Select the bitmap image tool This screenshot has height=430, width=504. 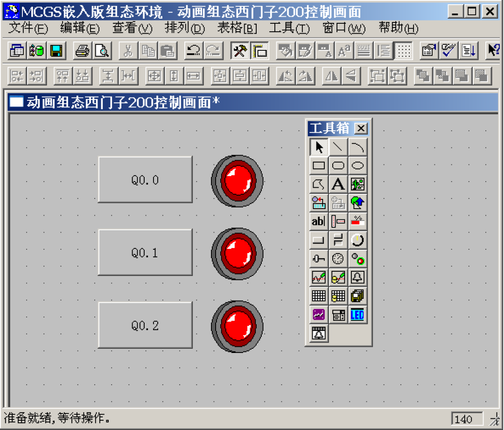[357, 184]
